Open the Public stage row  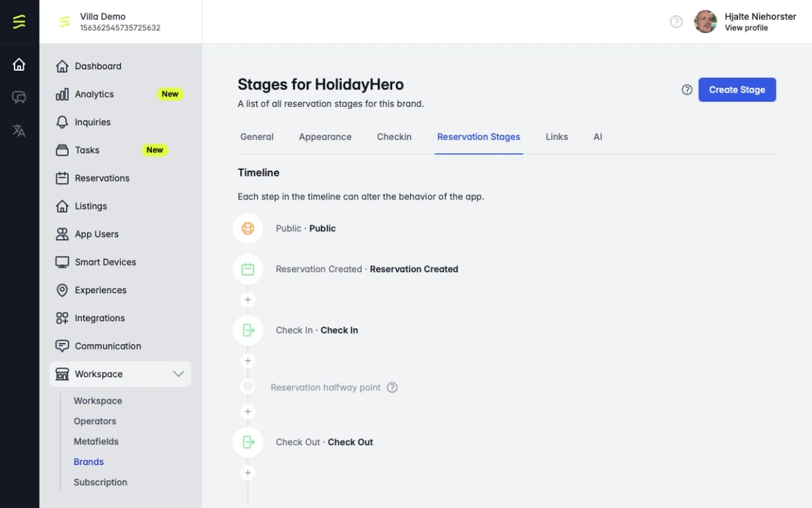pos(306,229)
